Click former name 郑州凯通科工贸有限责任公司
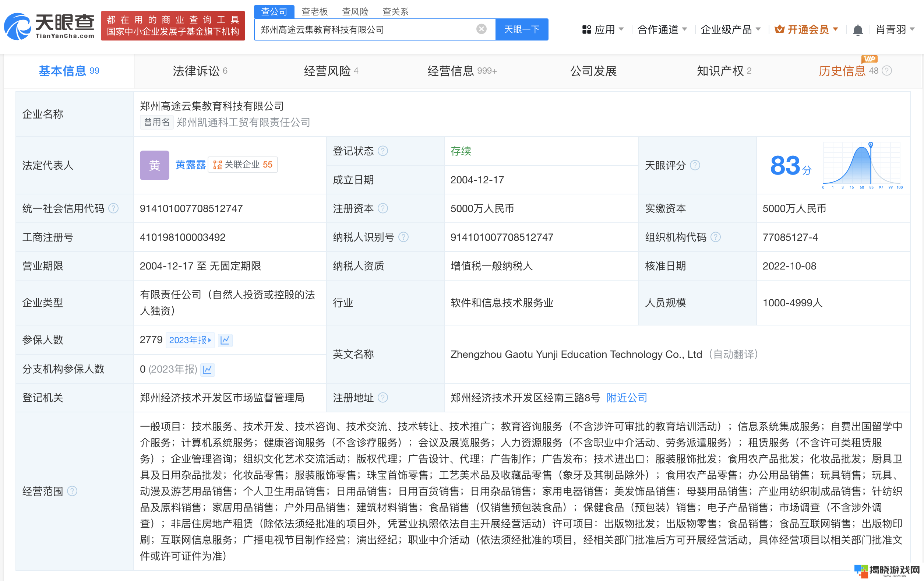This screenshot has width=924, height=581. [243, 122]
